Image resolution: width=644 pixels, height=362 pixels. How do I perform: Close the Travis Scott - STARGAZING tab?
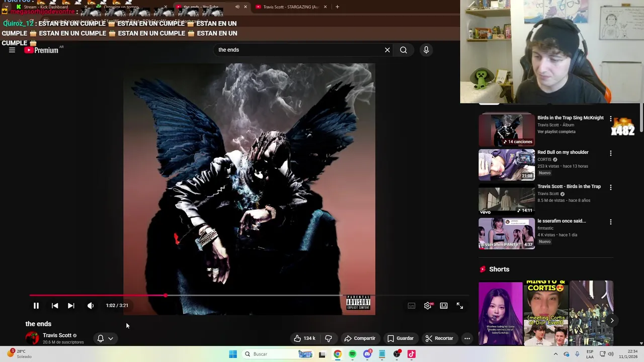click(x=325, y=7)
